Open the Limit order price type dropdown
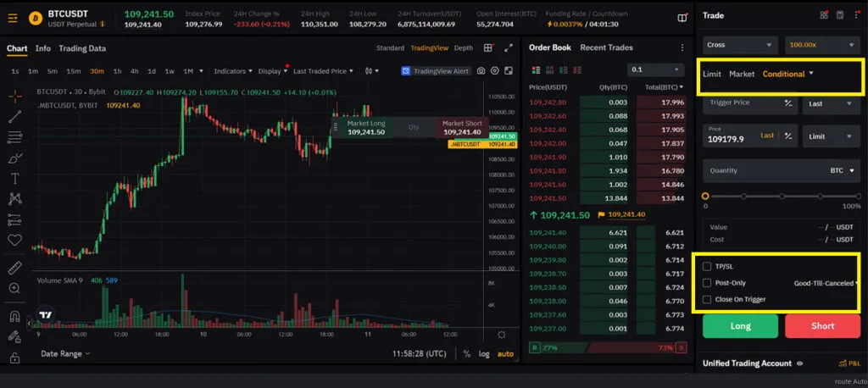 click(831, 136)
